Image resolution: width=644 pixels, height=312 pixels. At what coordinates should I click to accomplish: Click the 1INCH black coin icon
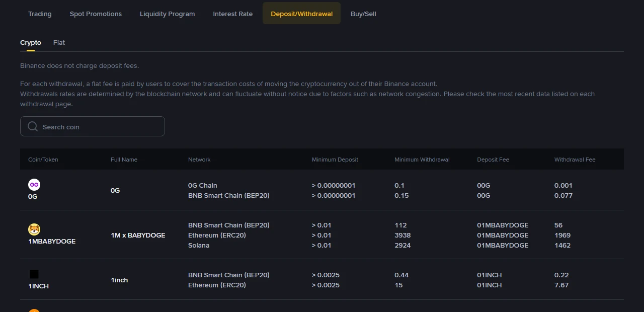point(34,274)
